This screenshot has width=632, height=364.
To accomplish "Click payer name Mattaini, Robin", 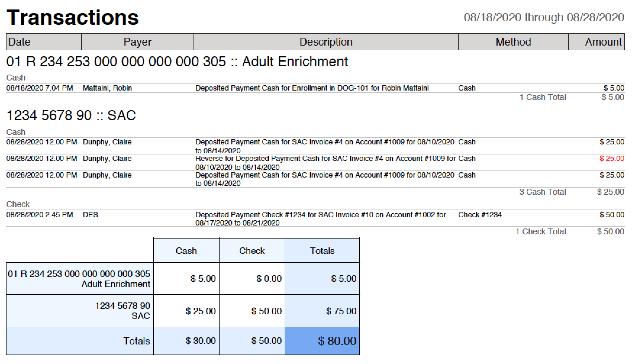I will tap(107, 88).
